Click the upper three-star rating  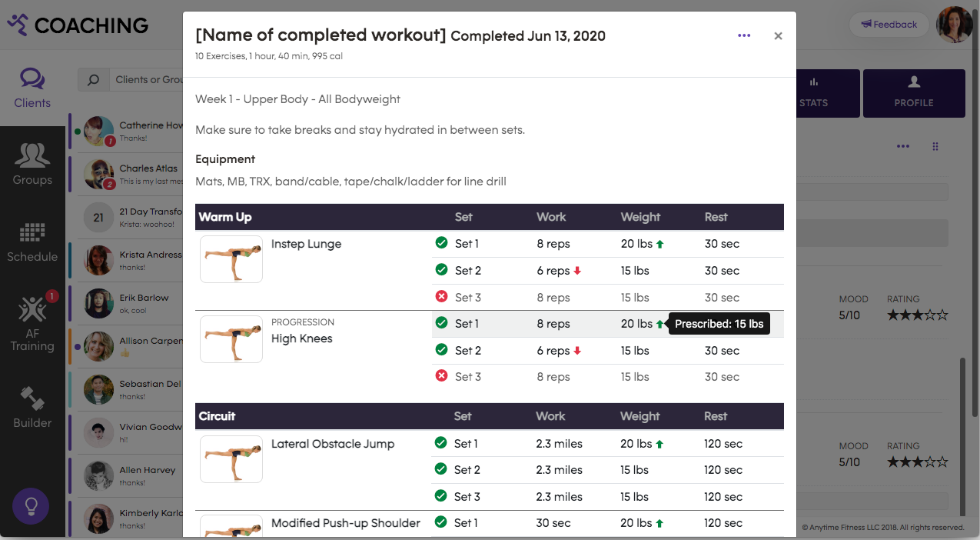[x=918, y=315]
